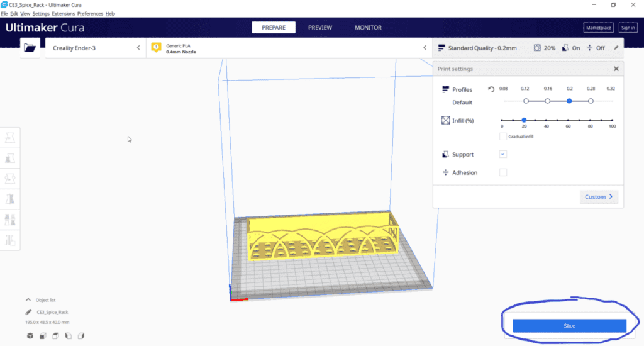Click the adhesion Off icon in header
This screenshot has width=644, height=346.
tap(589, 48)
